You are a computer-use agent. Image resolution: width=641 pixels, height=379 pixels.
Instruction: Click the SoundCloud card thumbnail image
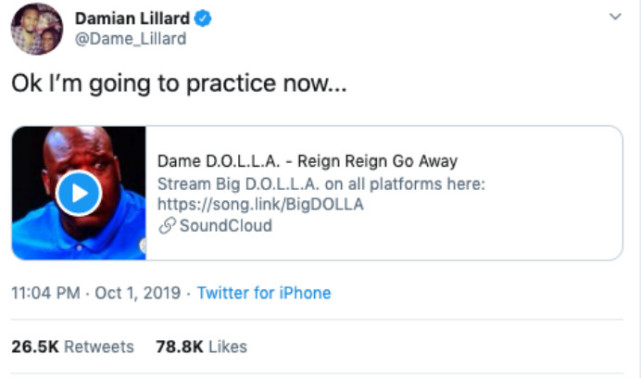pos(79,193)
